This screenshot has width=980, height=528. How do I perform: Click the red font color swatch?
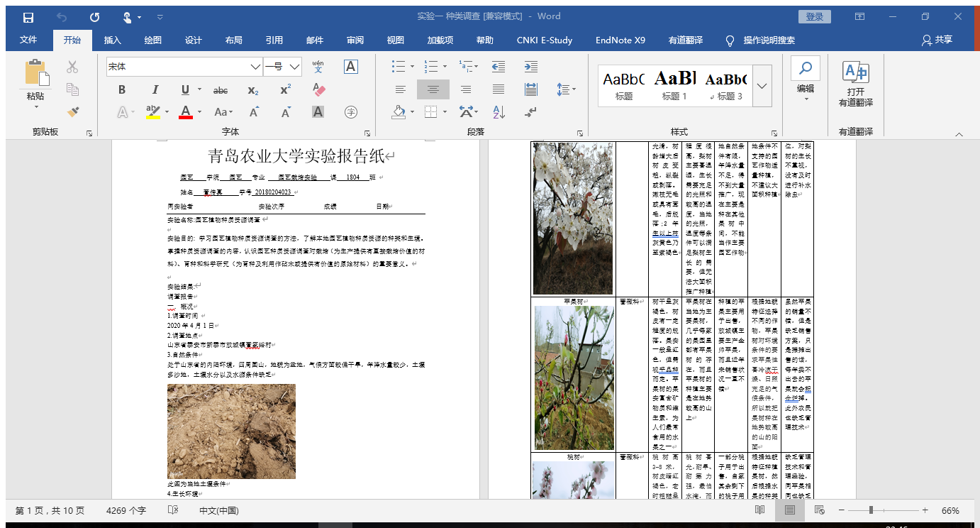pyautogui.click(x=186, y=112)
